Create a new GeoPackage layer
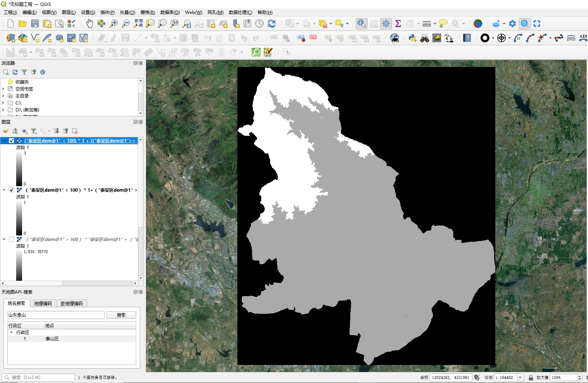Viewport: 588px width, 383px height. 23,38
